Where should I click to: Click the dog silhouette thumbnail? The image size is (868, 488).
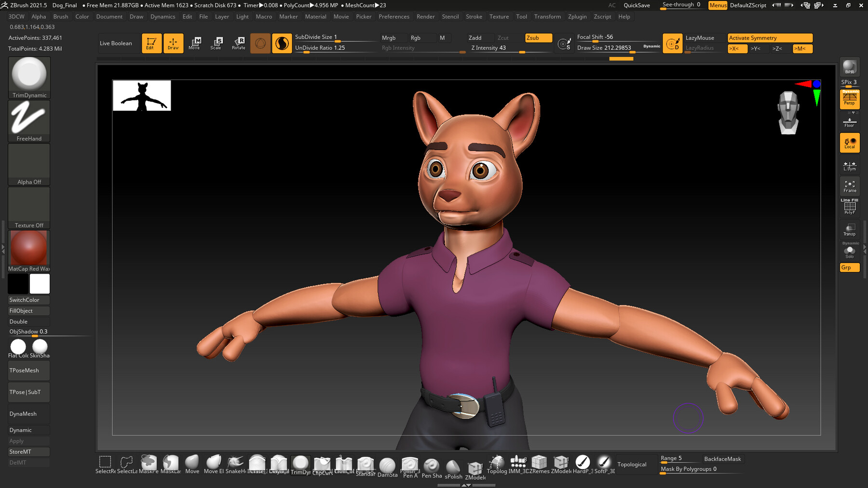pyautogui.click(x=142, y=95)
